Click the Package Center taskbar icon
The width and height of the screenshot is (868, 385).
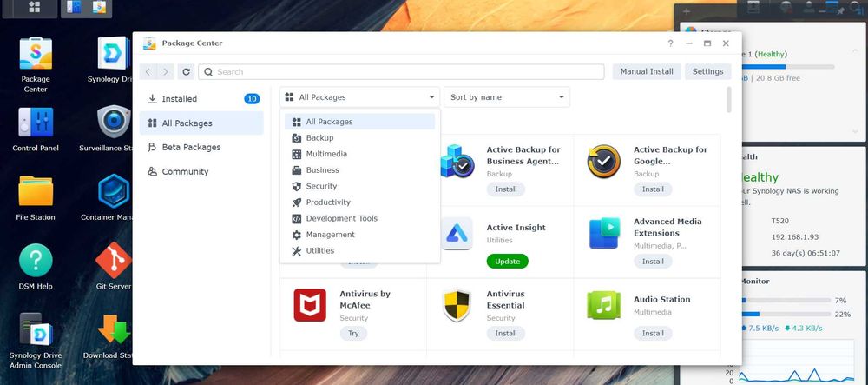coord(99,8)
